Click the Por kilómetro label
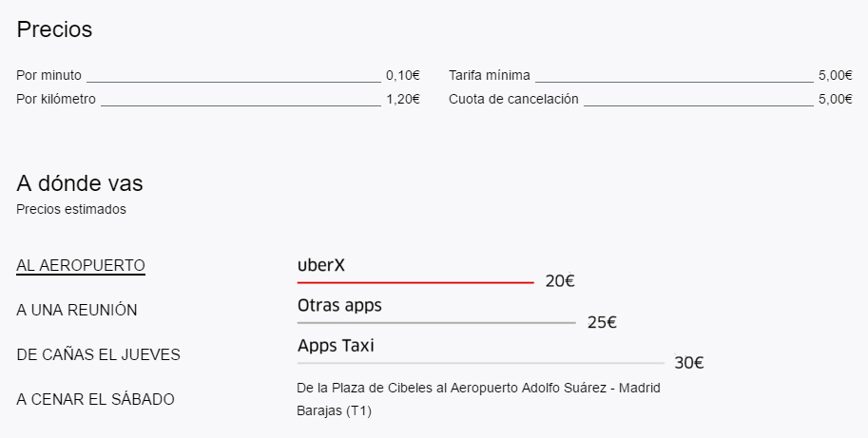 [56, 99]
